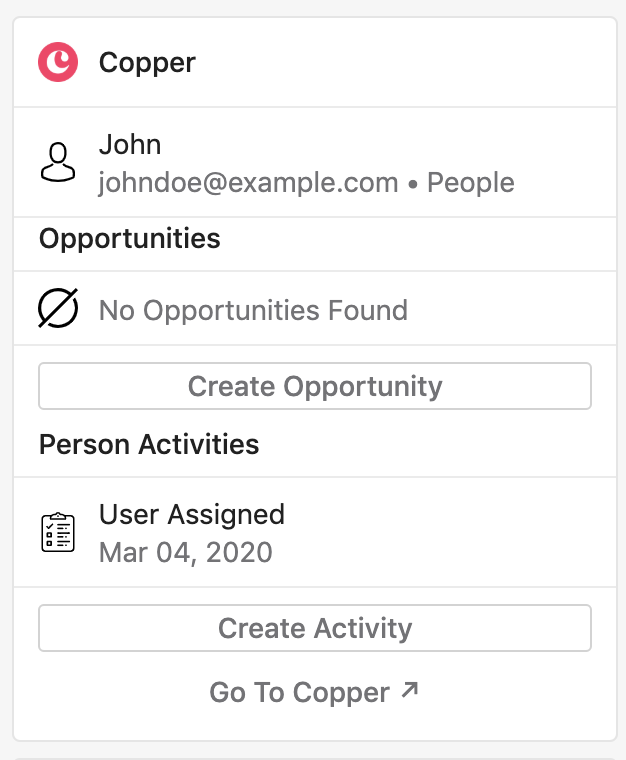Click the person silhouette icon beside John
This screenshot has height=760, width=626.
(58, 162)
